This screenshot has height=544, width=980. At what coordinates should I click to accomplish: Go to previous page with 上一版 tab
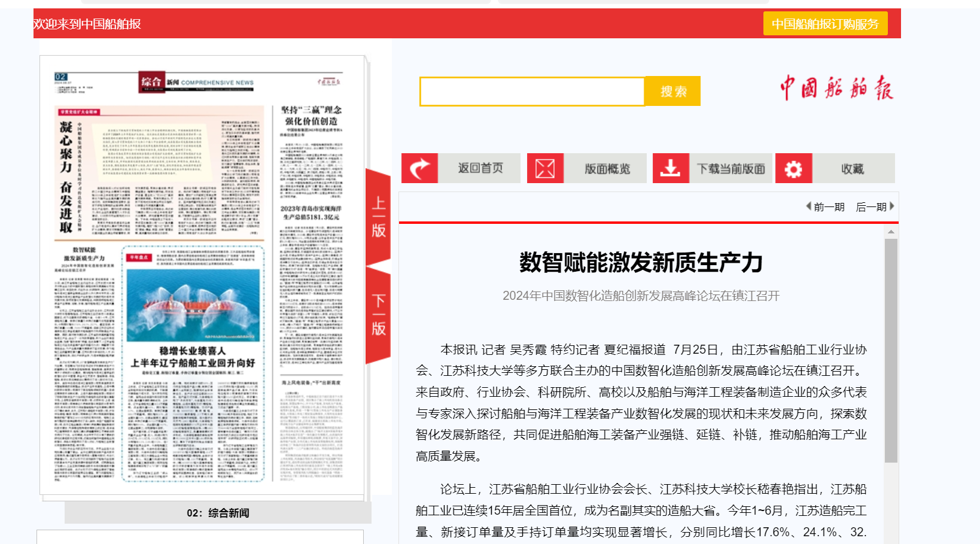tap(378, 217)
